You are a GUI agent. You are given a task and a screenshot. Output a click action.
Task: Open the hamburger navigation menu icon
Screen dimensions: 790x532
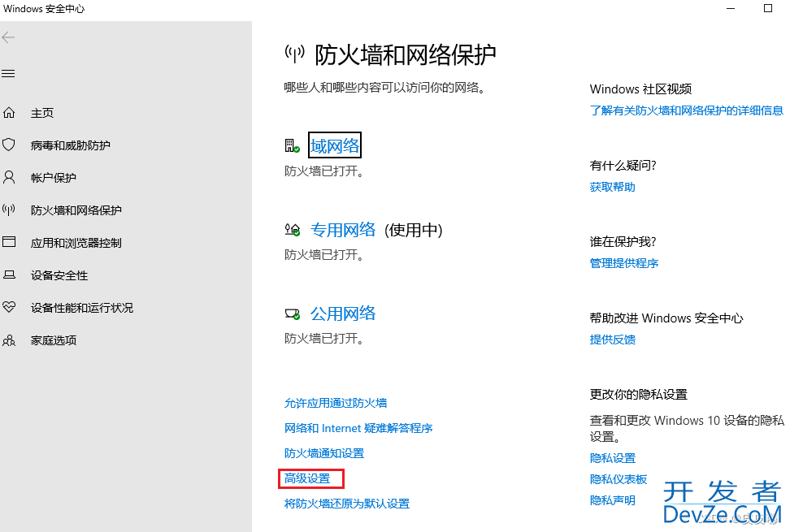pos(9,74)
